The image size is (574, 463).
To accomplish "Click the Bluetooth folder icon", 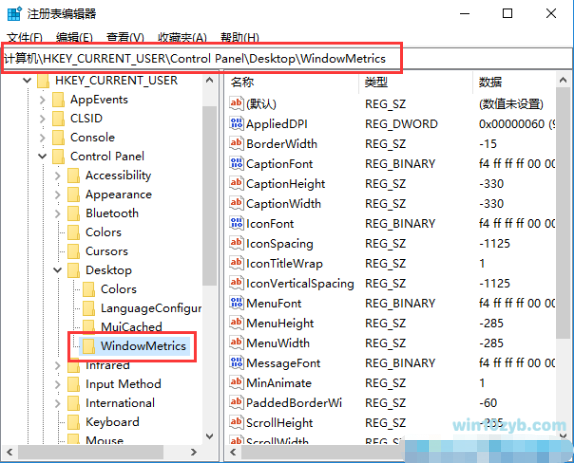I will 74,213.
